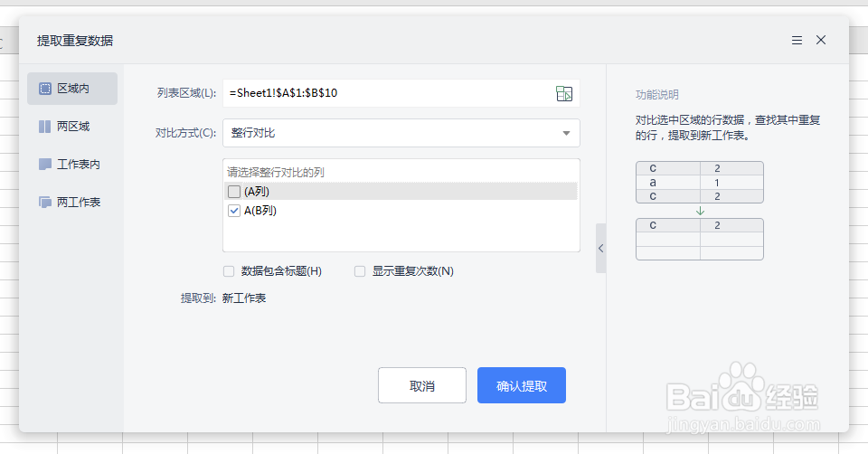Click the 新工作表 destination text
The height and width of the screenshot is (454, 868).
click(x=244, y=298)
